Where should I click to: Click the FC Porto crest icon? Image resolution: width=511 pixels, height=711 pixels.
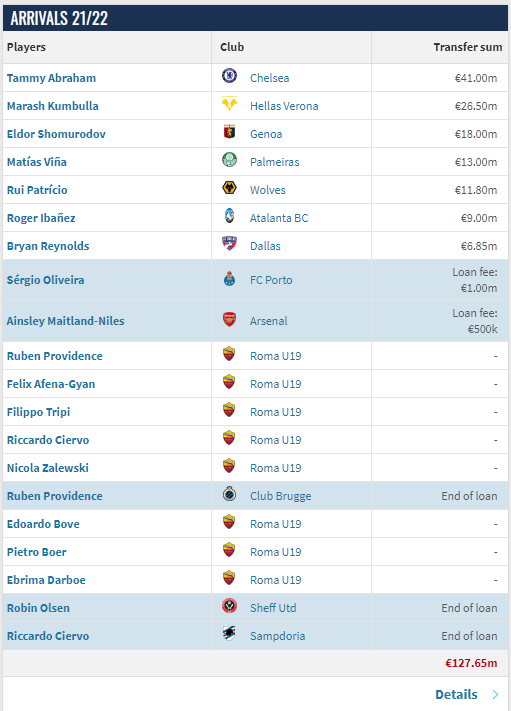pyautogui.click(x=229, y=278)
